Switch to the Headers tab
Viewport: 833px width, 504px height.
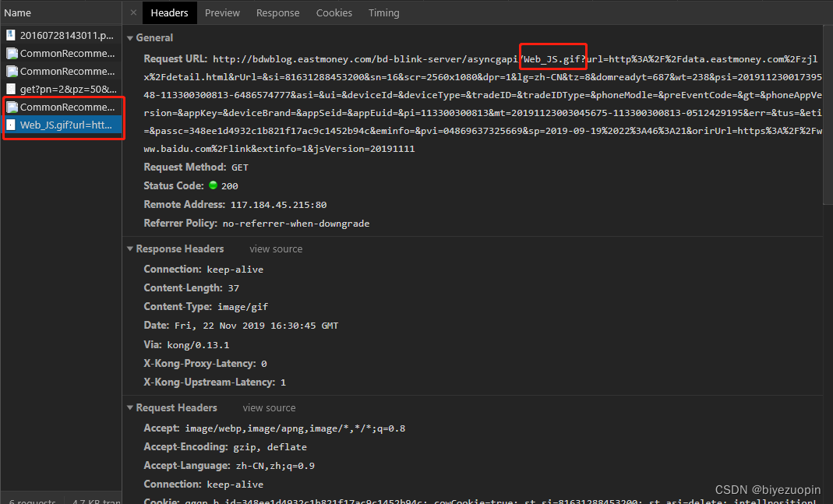(x=169, y=12)
